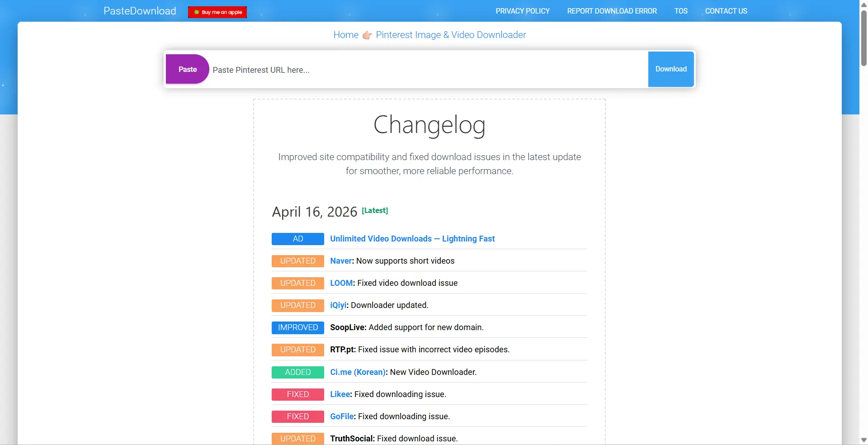
Task: Open the Contact Us menu link
Action: 726,11
